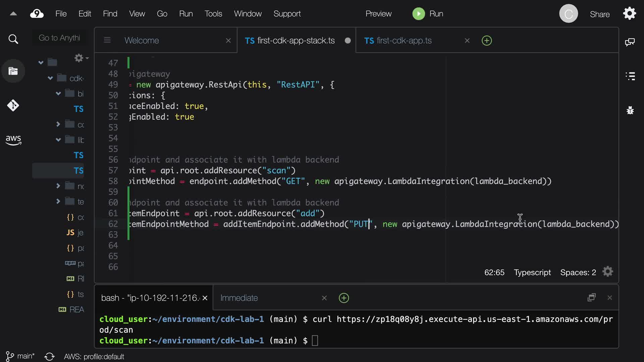Open the AWS Toolkit panel
Viewport: 644px width, 362px height.
point(13,140)
